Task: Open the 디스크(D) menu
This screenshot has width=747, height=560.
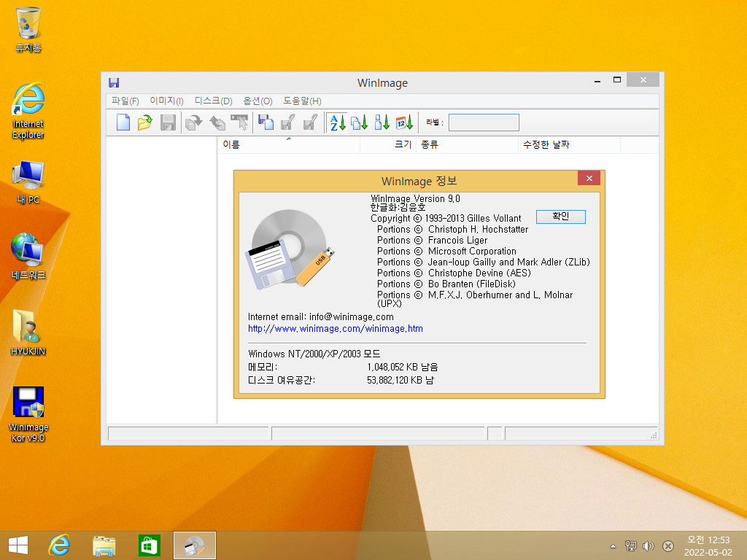Action: tap(213, 101)
